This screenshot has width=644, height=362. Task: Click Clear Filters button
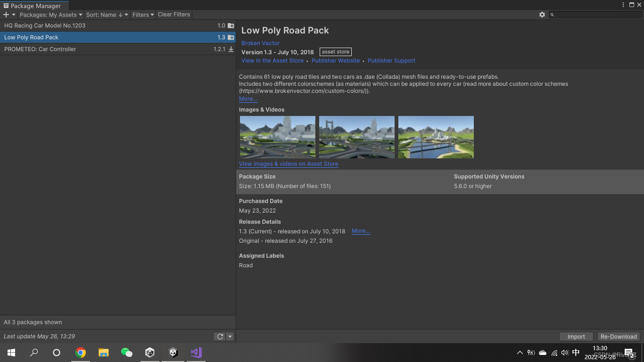pyautogui.click(x=174, y=15)
